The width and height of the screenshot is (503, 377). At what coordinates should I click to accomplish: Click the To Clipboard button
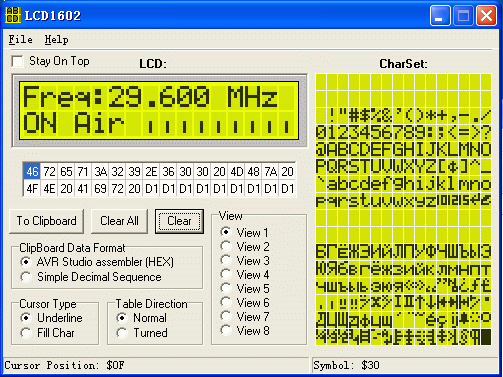tap(47, 221)
